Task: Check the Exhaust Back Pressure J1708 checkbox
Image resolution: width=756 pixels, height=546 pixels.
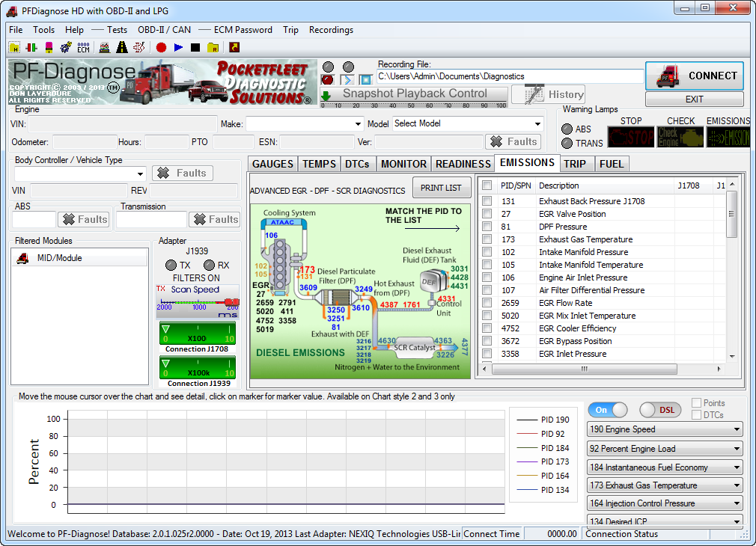Action: (x=487, y=201)
